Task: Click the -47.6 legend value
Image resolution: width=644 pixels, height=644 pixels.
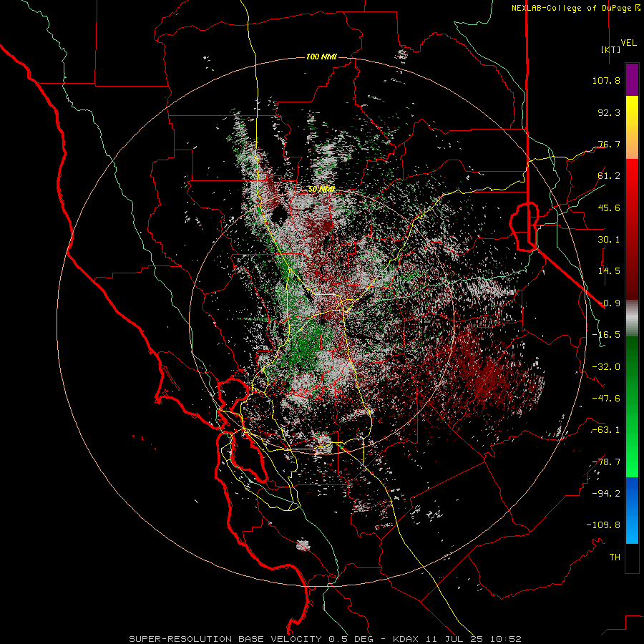Action: (606, 399)
